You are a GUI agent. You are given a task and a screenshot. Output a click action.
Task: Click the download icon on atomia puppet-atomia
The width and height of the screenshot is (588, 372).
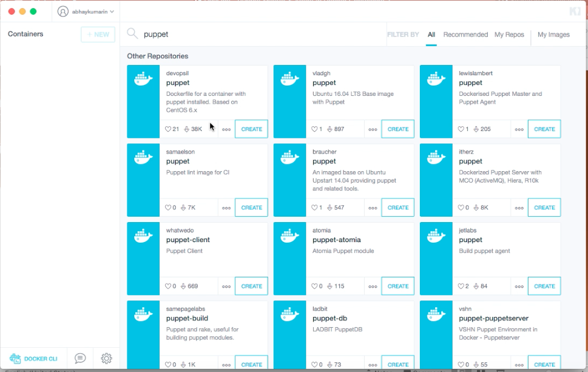pos(329,286)
